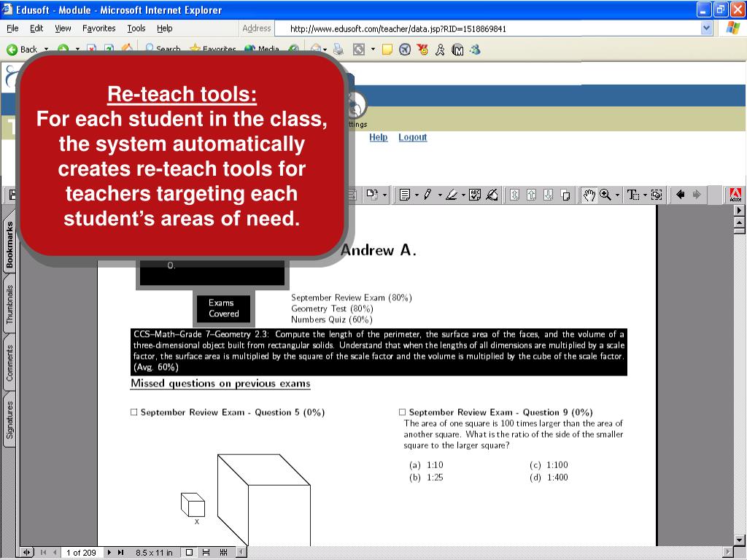Select the Acrobat Graphics Select snapshot tool
747x560 pixels.
click(x=657, y=194)
